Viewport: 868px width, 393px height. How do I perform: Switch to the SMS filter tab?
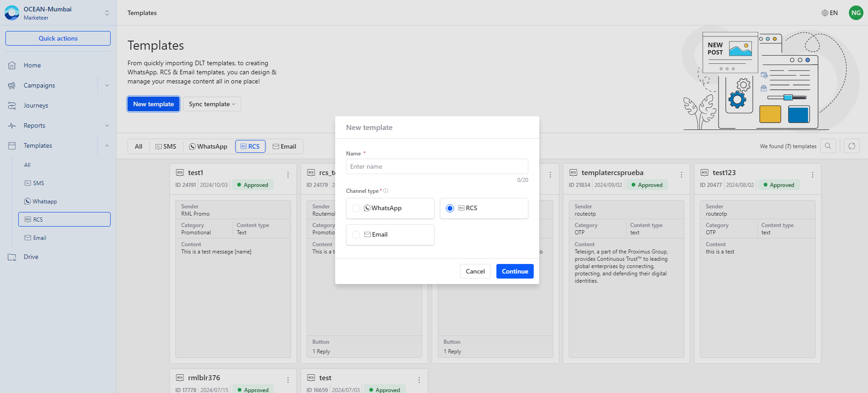166,146
